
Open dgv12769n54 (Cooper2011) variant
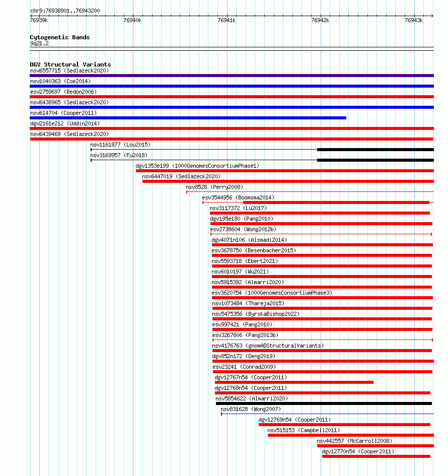(294, 420)
